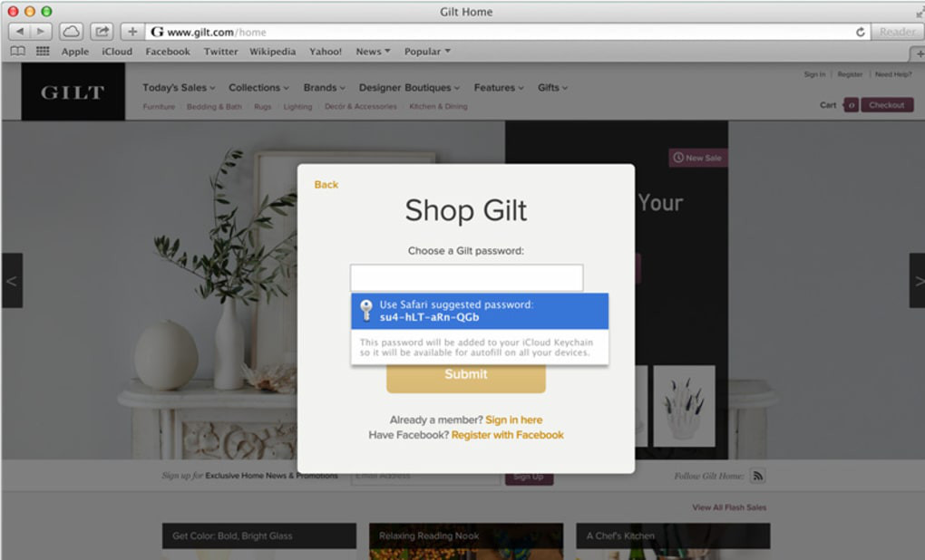
Task: Expand the Collections menu
Action: point(259,88)
